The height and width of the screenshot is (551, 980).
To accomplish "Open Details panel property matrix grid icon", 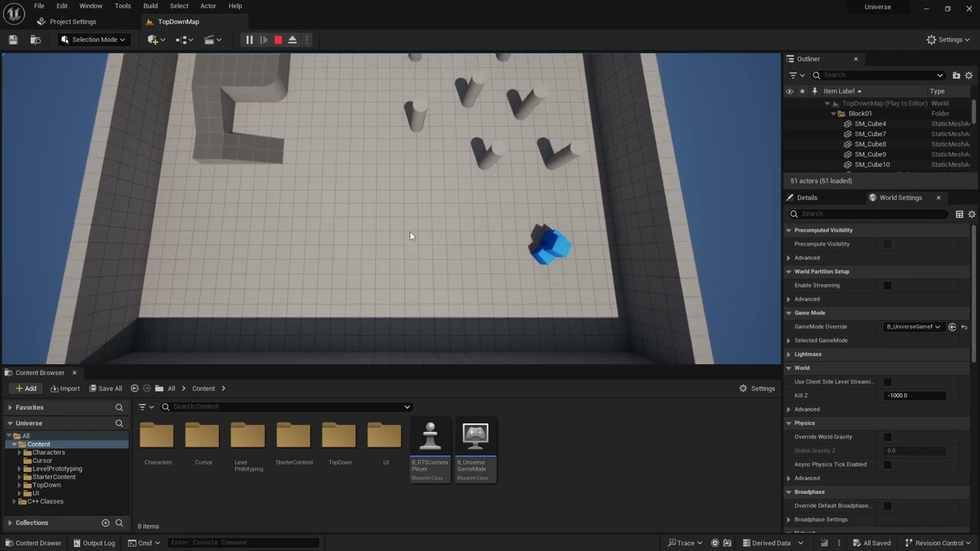I will (x=959, y=214).
